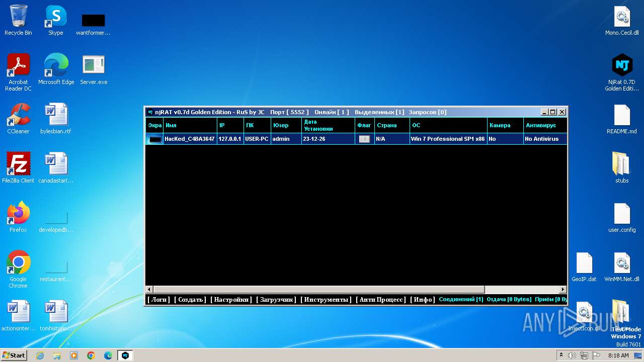Open README.md desktop file

[x=622, y=119]
